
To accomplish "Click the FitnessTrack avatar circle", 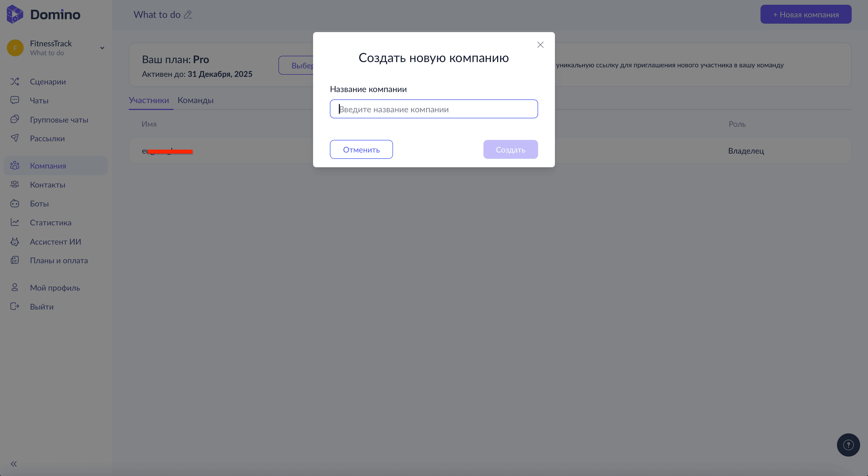I will point(15,48).
